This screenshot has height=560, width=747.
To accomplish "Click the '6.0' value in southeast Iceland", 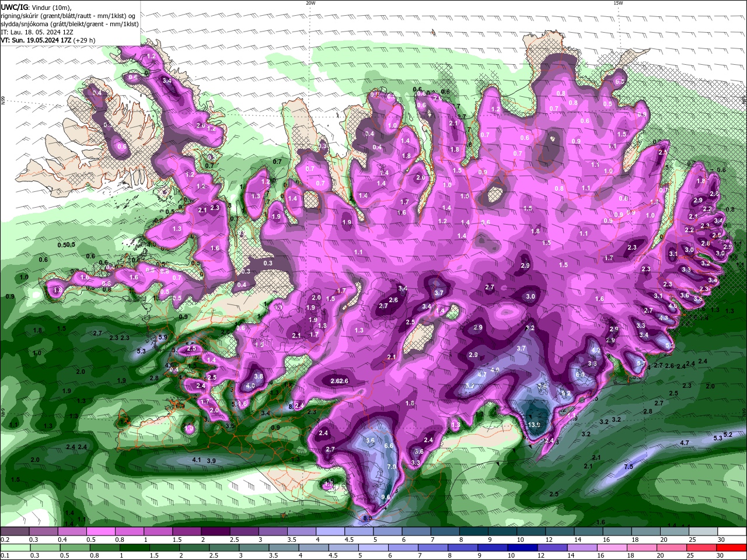I will pyautogui.click(x=580, y=374).
